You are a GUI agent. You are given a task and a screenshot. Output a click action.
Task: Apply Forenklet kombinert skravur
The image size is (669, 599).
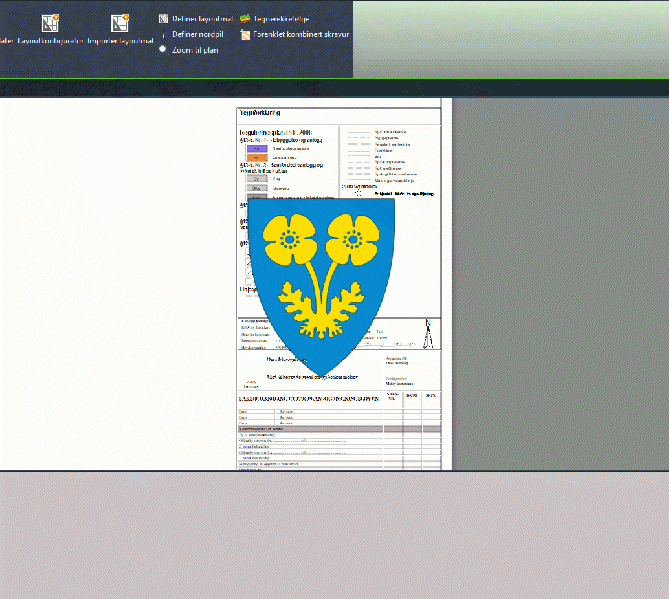294,35
